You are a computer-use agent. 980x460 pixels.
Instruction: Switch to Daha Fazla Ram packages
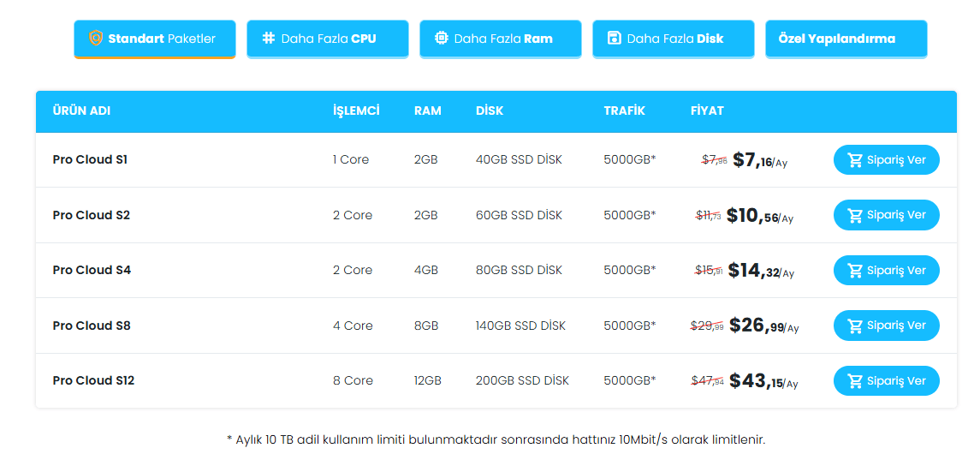pos(502,39)
